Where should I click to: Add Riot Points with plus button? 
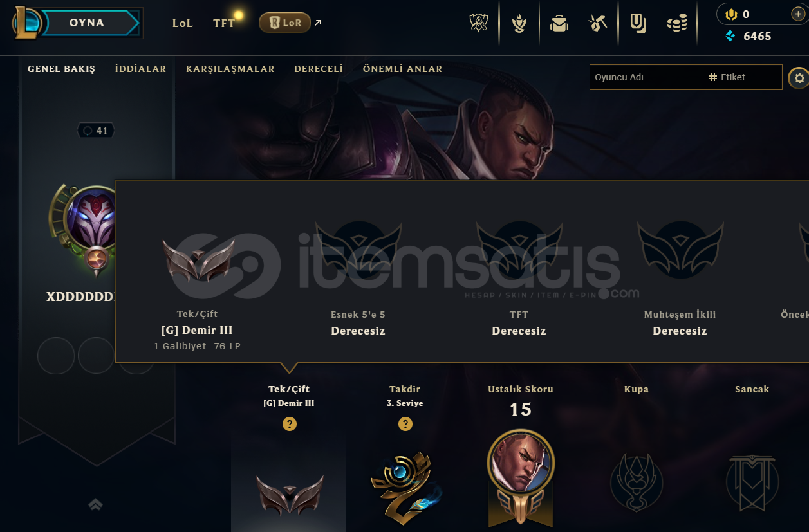coord(797,14)
